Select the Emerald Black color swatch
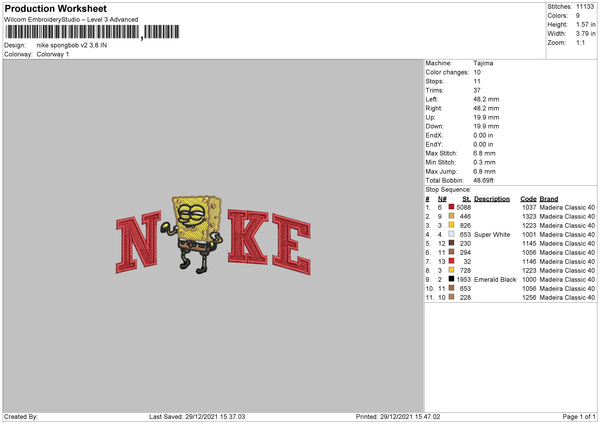 click(x=451, y=279)
